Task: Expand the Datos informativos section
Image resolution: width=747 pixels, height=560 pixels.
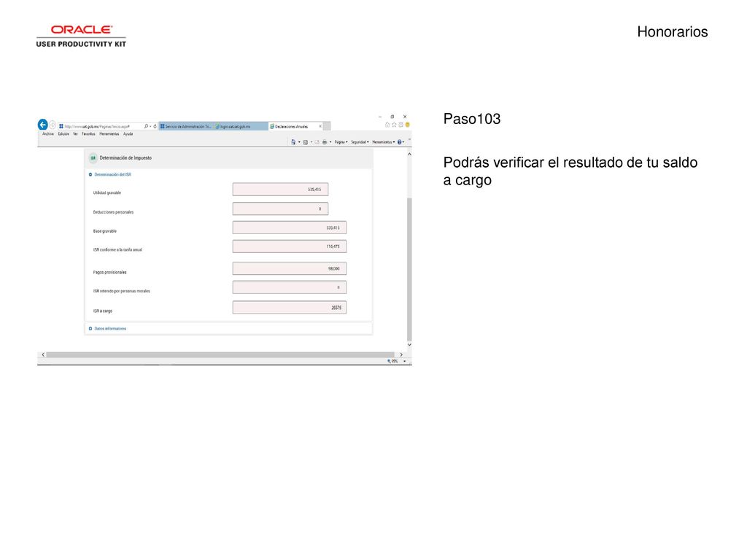Action: click(x=90, y=329)
